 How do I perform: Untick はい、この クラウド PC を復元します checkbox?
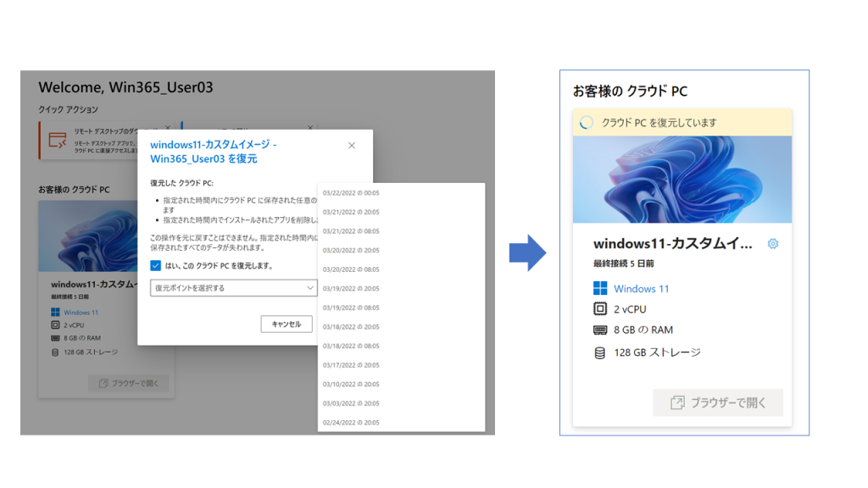tap(156, 265)
